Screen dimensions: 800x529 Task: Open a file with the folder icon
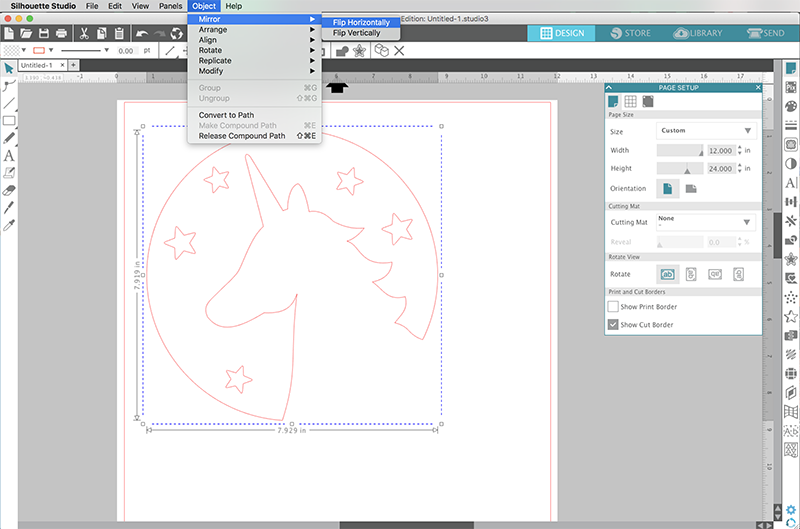[x=26, y=34]
